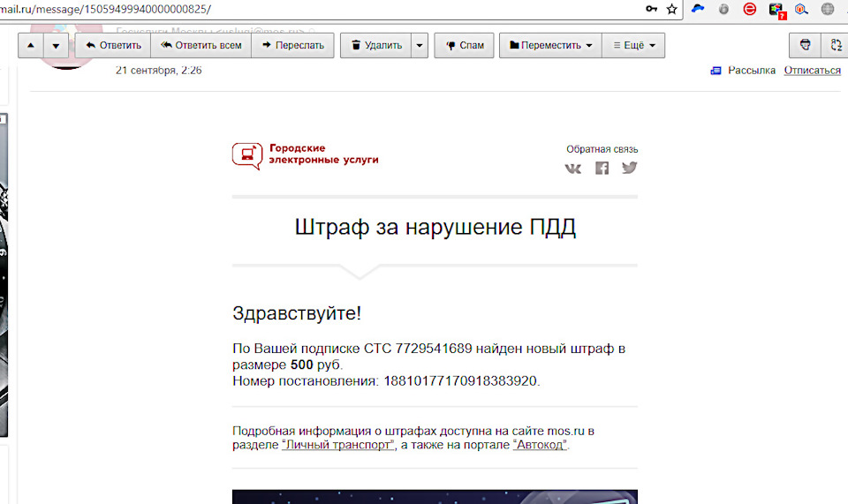Image resolution: width=848 pixels, height=504 pixels.
Task: Open the VK social icon
Action: pyautogui.click(x=573, y=168)
